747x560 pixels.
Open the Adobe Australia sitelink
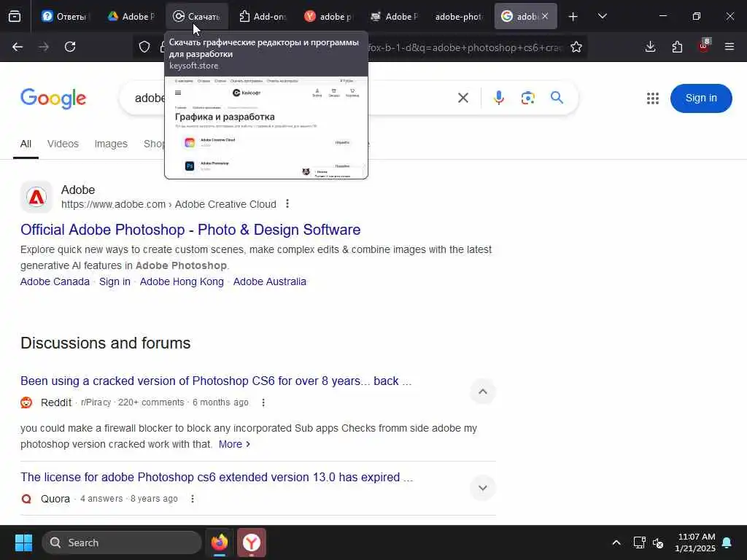(270, 281)
